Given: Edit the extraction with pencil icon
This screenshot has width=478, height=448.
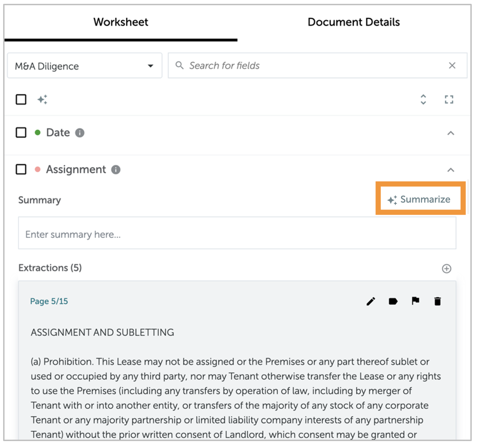Looking at the screenshot, I should [371, 301].
